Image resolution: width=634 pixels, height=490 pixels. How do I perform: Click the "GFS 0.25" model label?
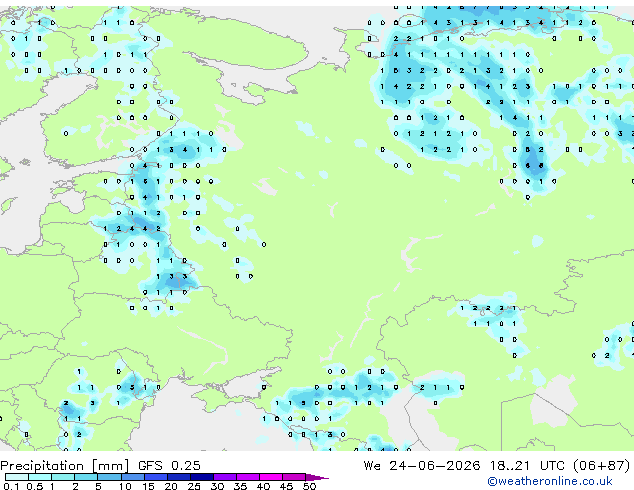[169, 465]
